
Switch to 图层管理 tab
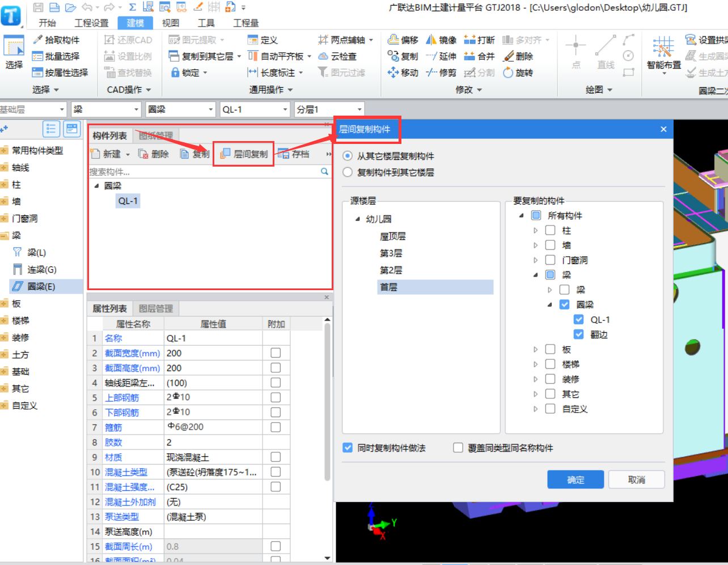[155, 308]
